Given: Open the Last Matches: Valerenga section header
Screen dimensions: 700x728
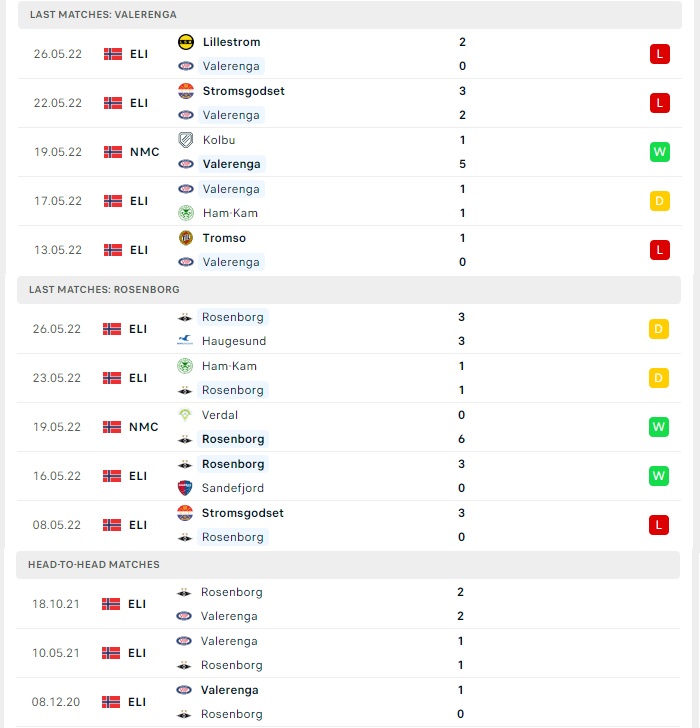Looking at the screenshot, I should pos(350,15).
